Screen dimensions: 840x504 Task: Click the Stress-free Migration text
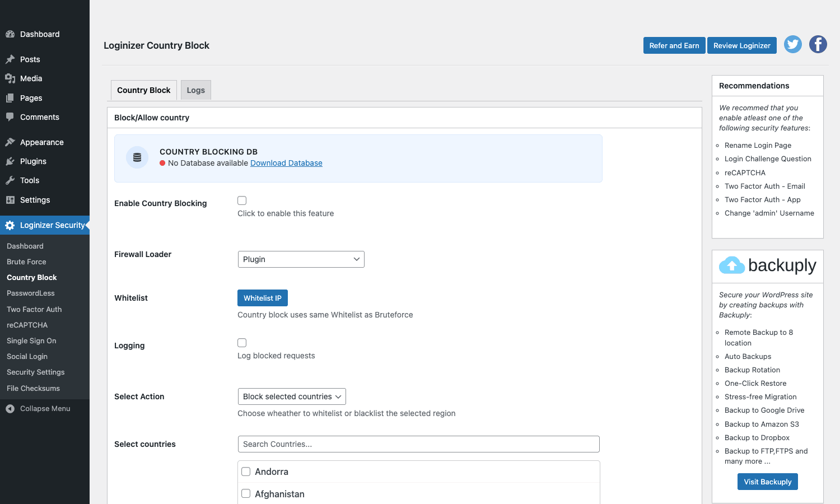(760, 396)
